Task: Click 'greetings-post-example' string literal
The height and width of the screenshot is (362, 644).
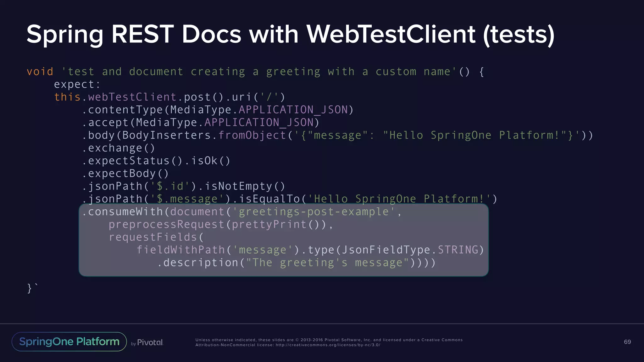Action: pos(314,212)
